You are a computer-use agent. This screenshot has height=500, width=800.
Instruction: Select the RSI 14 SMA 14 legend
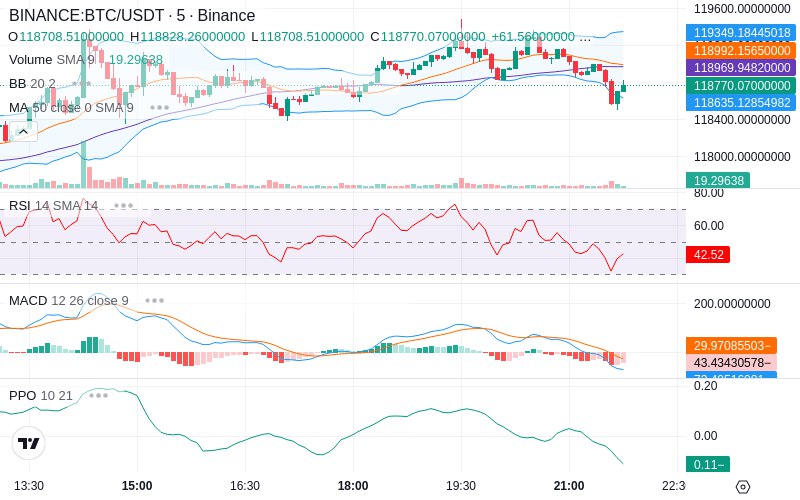pyautogui.click(x=53, y=206)
